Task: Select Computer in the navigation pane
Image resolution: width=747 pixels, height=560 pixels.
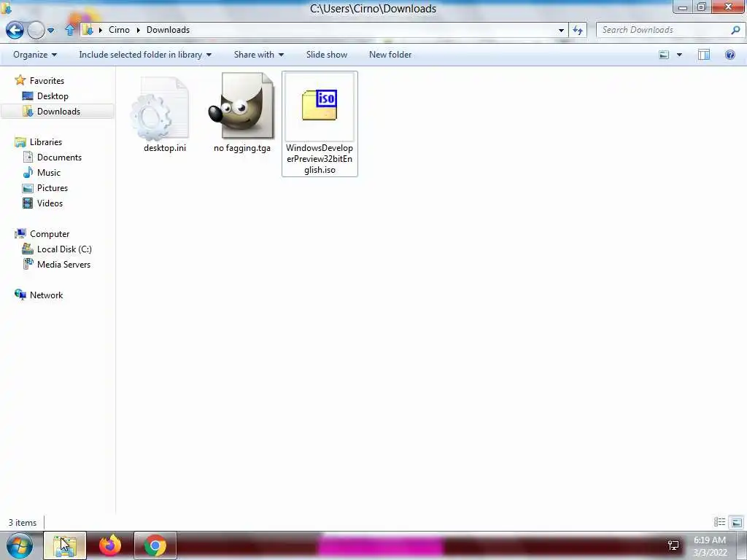Action: coord(50,234)
